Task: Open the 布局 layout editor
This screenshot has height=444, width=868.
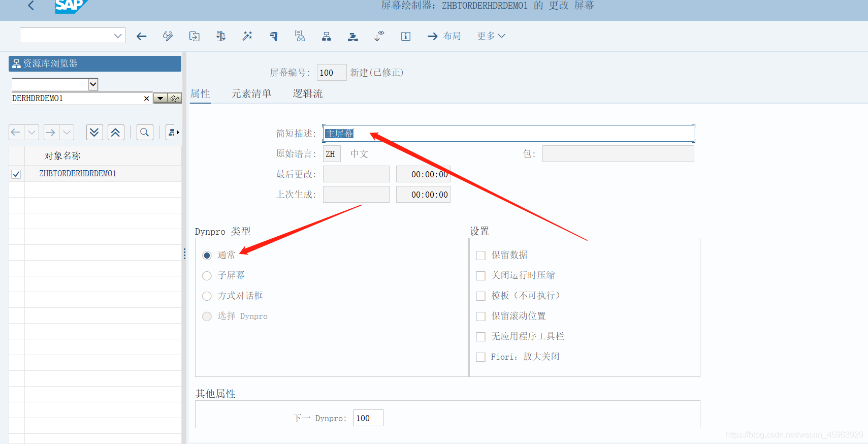Action: (x=444, y=36)
